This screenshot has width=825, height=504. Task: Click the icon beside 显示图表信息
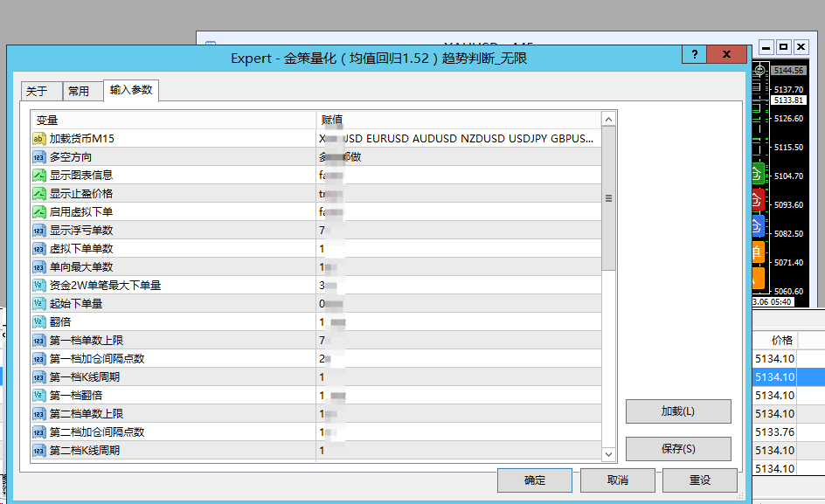(x=39, y=176)
